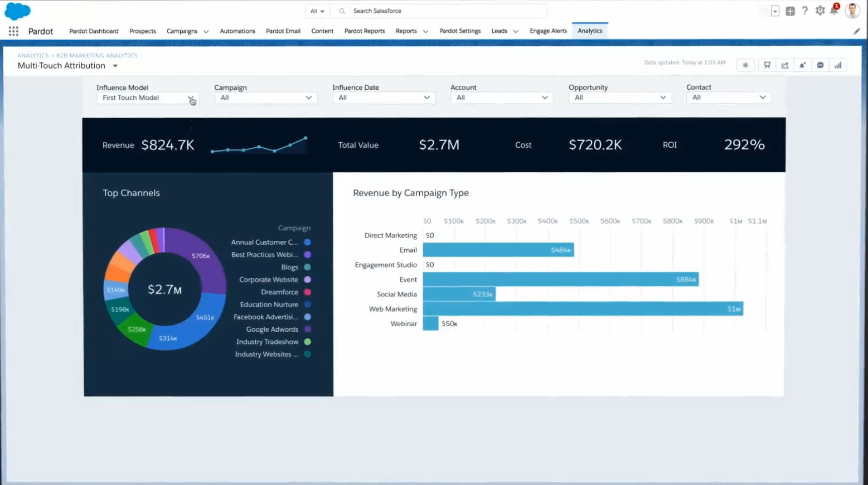868x485 pixels.
Task: Set a notification with bell-plus icon
Action: pyautogui.click(x=803, y=65)
